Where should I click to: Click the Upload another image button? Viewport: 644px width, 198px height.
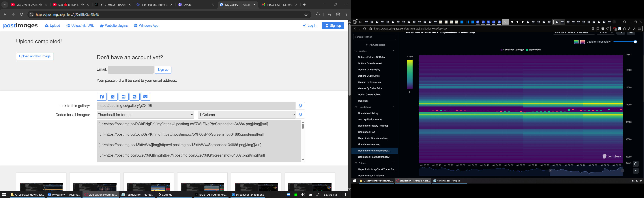[35, 56]
